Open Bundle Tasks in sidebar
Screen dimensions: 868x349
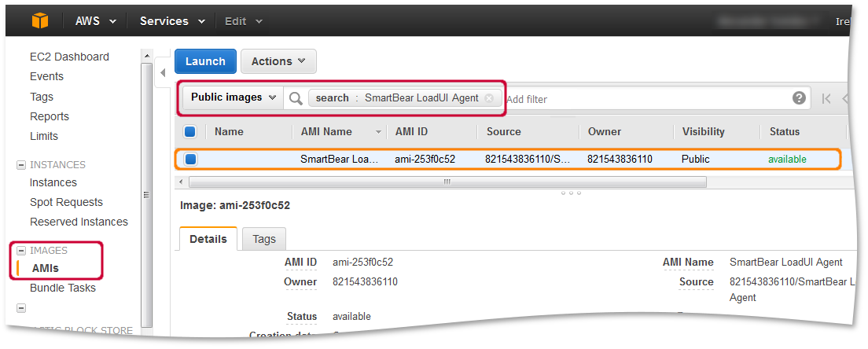click(63, 288)
